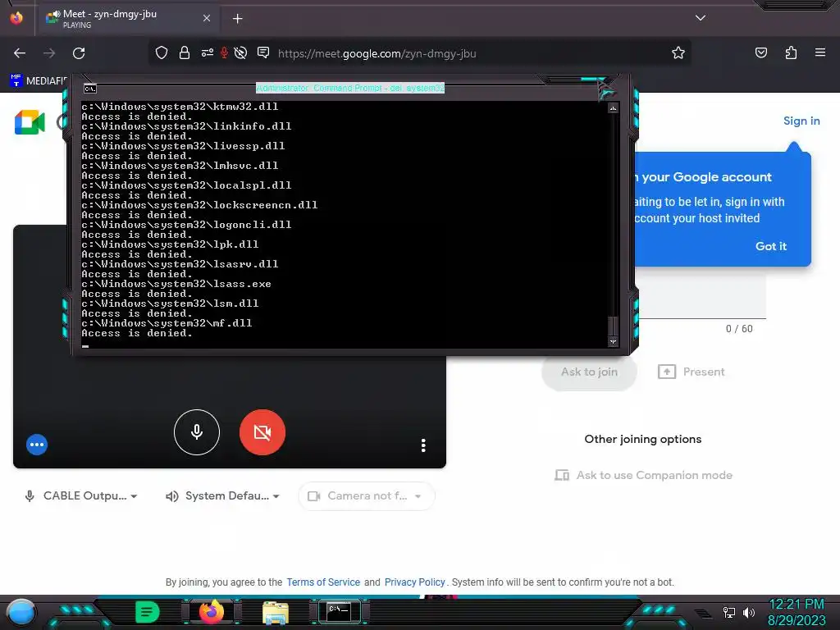Open the network tray icon
Screen dimensions: 840x630
click(728, 612)
